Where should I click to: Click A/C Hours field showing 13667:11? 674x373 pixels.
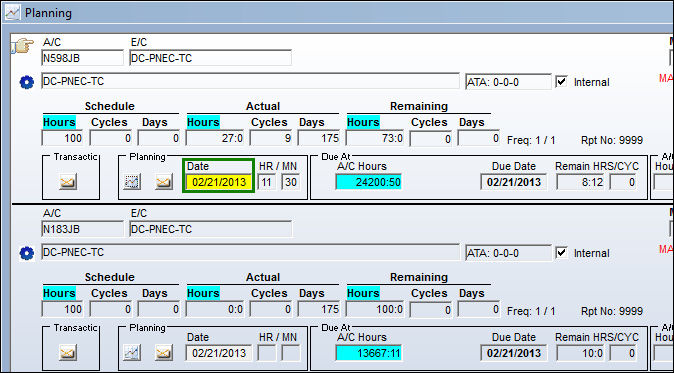[368, 353]
